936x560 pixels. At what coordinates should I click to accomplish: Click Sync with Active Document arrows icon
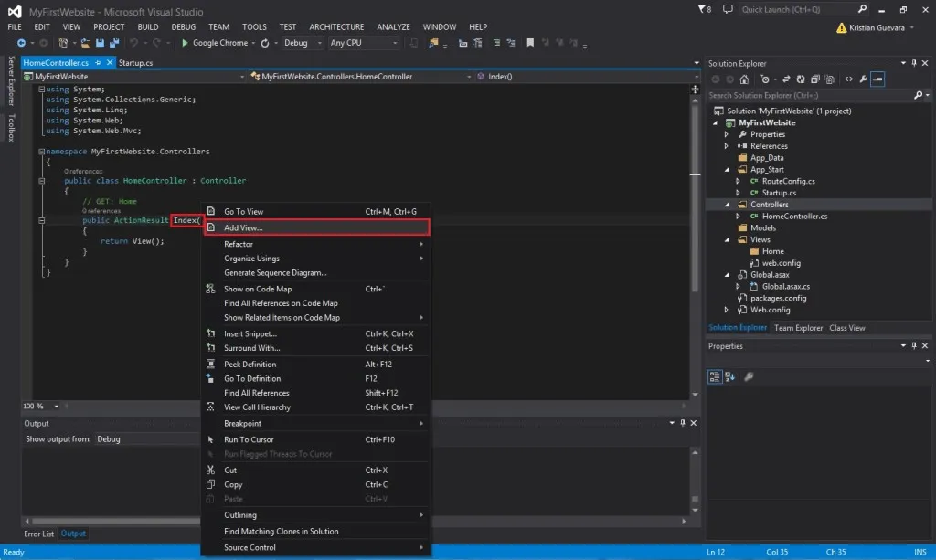pyautogui.click(x=786, y=79)
